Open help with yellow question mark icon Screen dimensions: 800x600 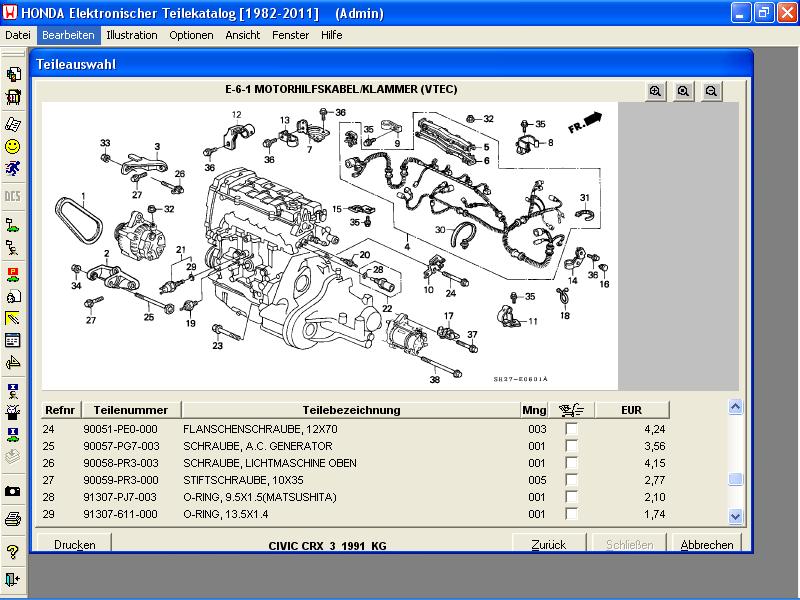click(13, 552)
